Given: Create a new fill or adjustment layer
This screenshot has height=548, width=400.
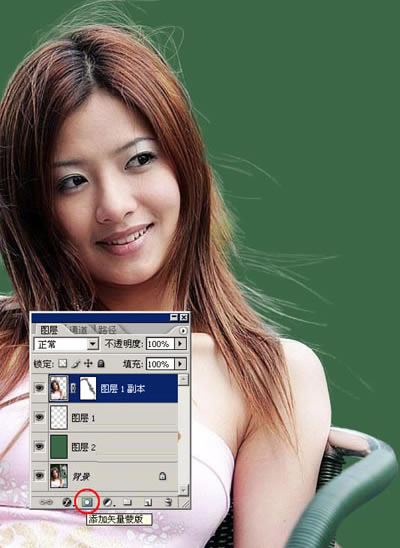Looking at the screenshot, I should (x=108, y=502).
